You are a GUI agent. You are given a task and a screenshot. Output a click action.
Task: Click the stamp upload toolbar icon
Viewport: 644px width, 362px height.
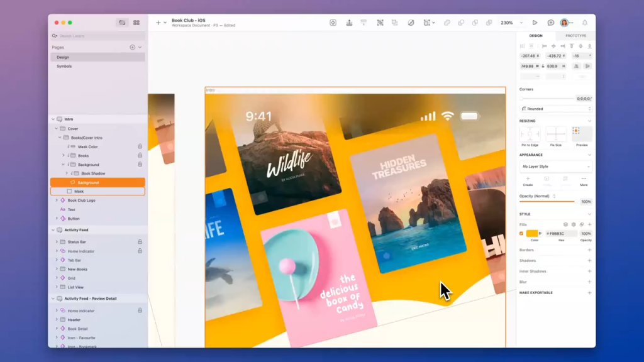coord(349,23)
